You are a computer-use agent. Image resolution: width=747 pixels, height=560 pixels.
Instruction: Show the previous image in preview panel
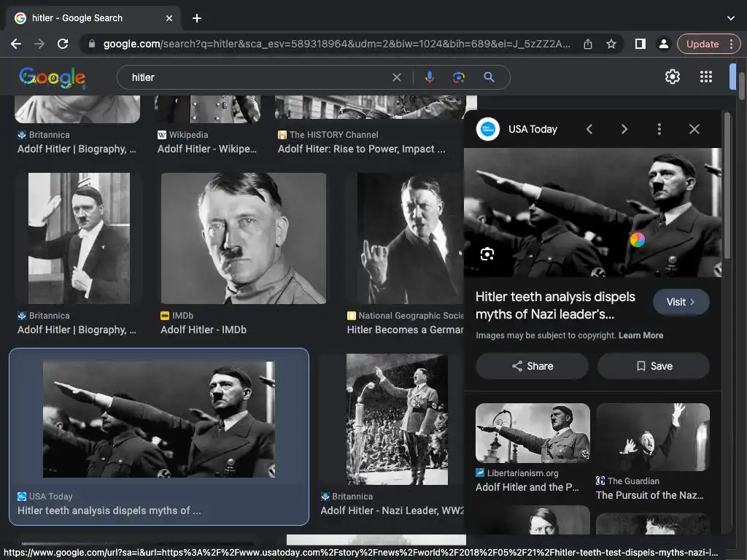589,129
